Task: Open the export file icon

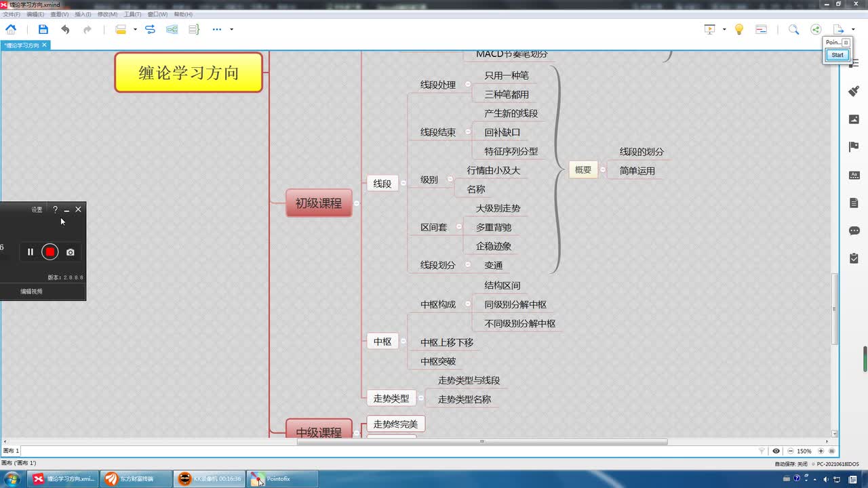Action: 838,29
